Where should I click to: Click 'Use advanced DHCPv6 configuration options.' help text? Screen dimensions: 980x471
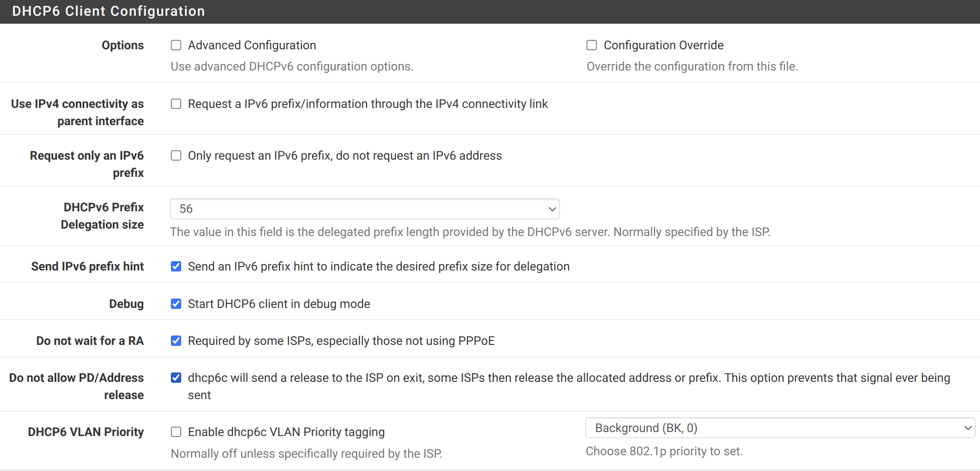(292, 67)
